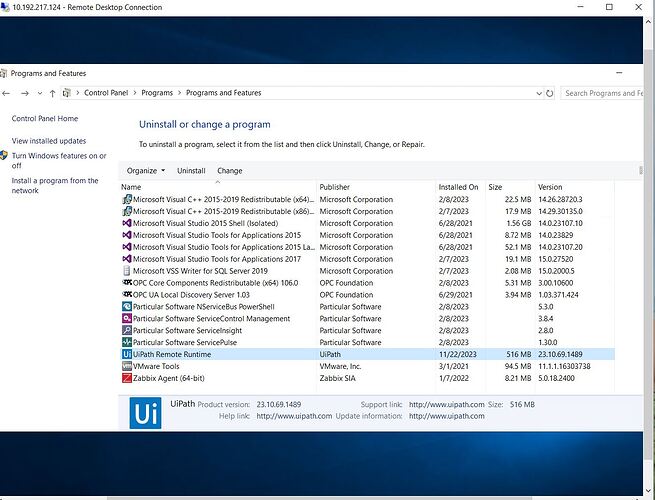Click version 11.1.1.16303738 cell
655x500 pixels.
coord(564,366)
